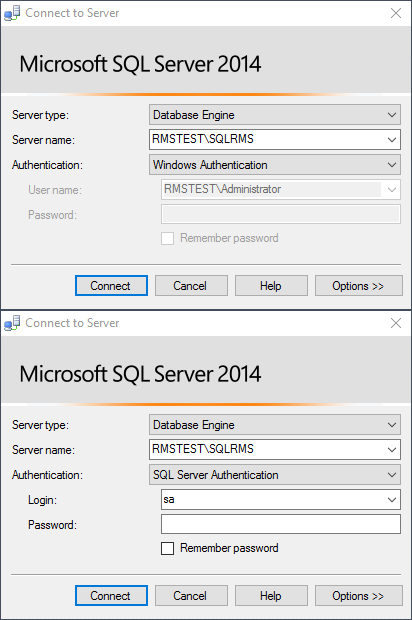Open Server name dropdown arrow in the bottom dialog
The width and height of the screenshot is (412, 620).
392,450
